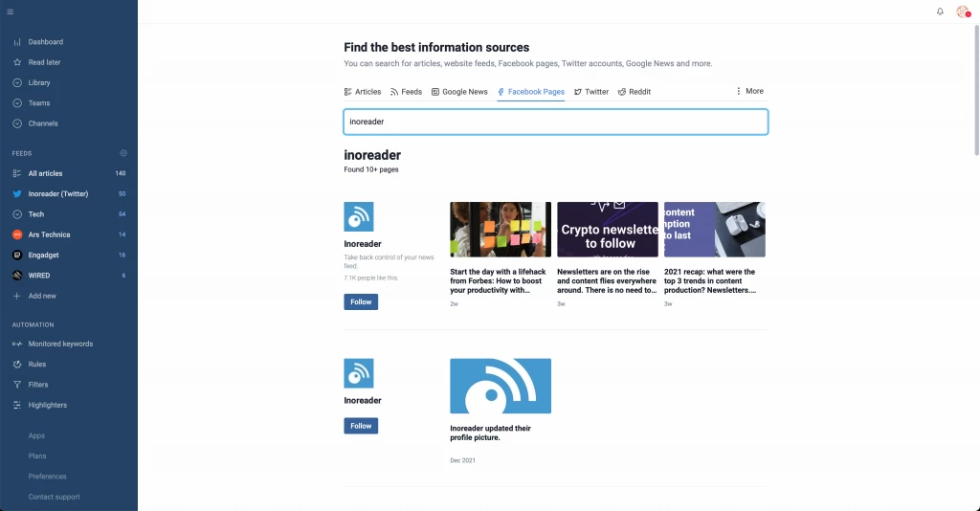Viewport: 980px width, 511px height.
Task: Open Crypto newsletters thumbnail
Action: point(608,230)
